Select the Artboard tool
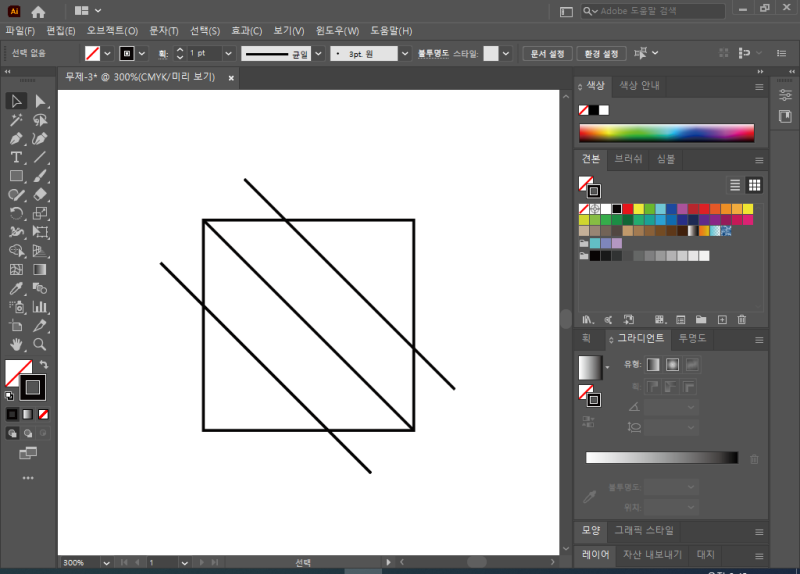 click(16, 326)
